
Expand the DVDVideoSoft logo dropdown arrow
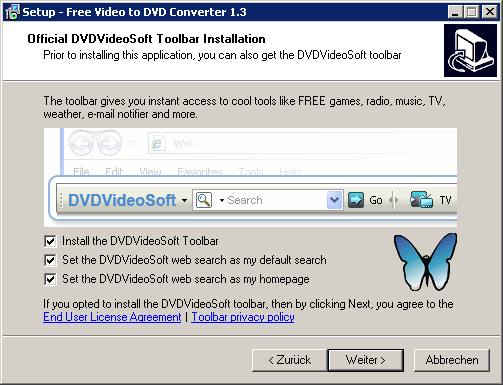click(184, 201)
